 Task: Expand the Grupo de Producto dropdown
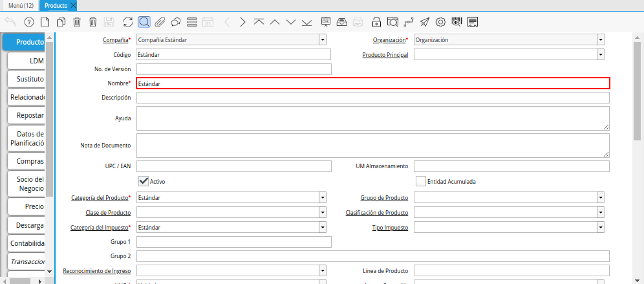point(601,197)
